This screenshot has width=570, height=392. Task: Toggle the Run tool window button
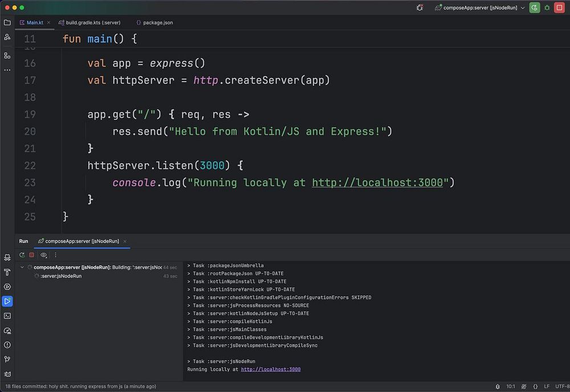point(7,301)
